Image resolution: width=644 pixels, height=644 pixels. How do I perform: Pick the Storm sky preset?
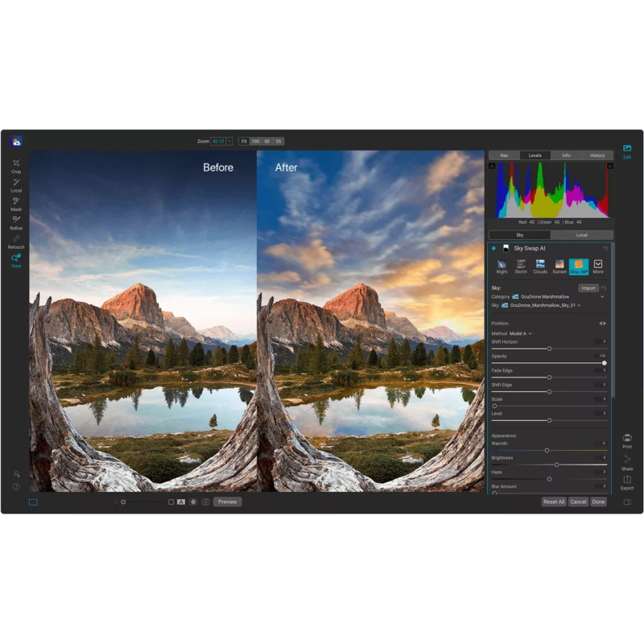[521, 265]
